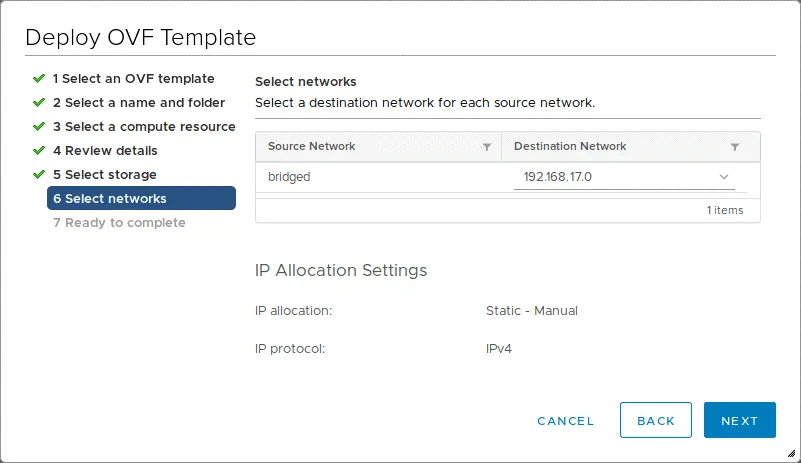Expand the 192.168.17.0 destination network dropdown
Viewport: 801px width, 463px height.
pyautogui.click(x=623, y=177)
